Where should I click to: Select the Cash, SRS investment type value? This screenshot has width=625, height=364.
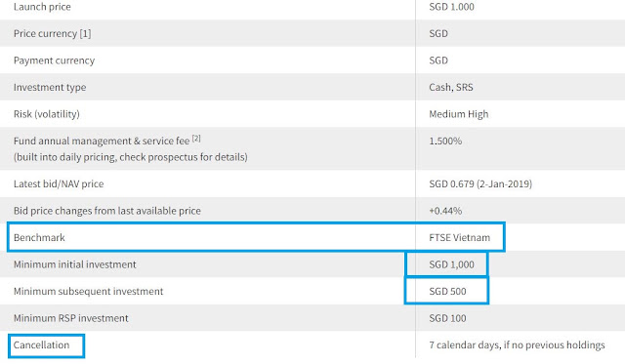[x=451, y=87]
